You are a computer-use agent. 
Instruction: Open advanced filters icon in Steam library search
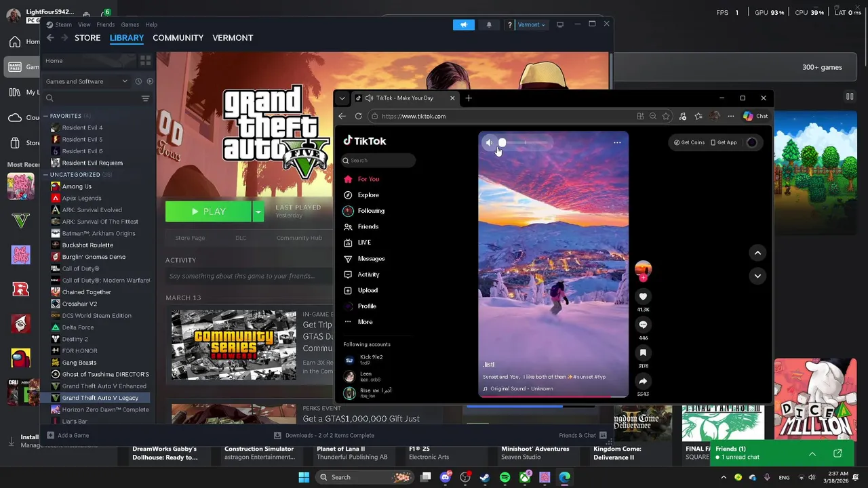coord(145,98)
